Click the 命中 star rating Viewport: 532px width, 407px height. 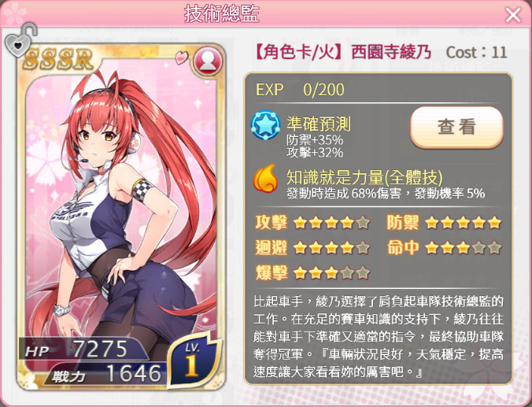463,248
